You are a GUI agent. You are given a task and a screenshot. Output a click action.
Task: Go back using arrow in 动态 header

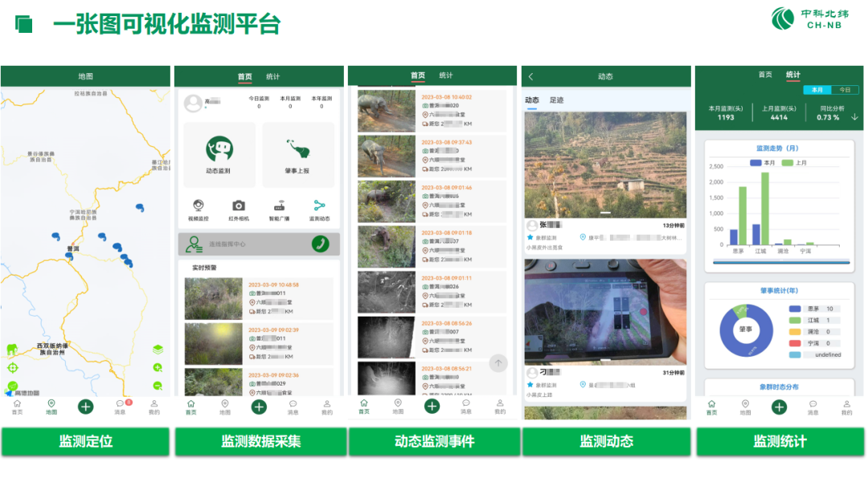[531, 76]
